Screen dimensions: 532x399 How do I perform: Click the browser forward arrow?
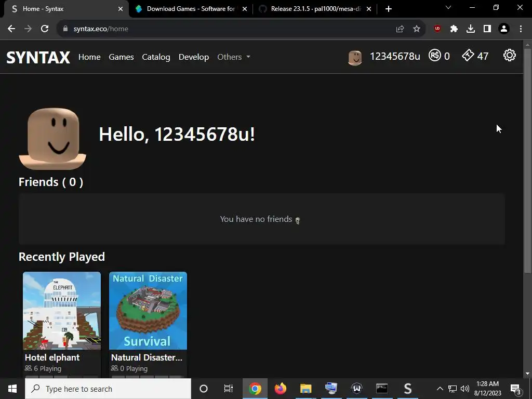pos(28,29)
